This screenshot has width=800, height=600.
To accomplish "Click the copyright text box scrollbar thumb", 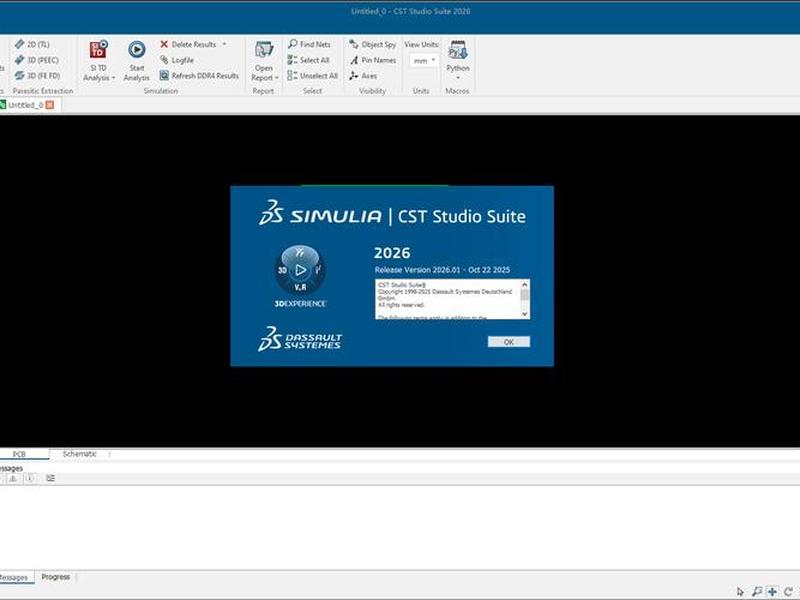I will [x=524, y=295].
